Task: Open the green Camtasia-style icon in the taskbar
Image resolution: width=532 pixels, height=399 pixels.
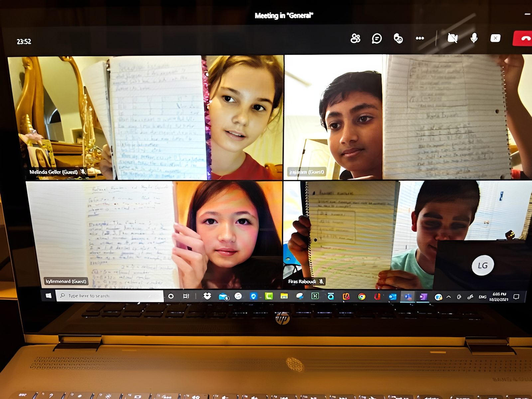Action: coord(269,296)
